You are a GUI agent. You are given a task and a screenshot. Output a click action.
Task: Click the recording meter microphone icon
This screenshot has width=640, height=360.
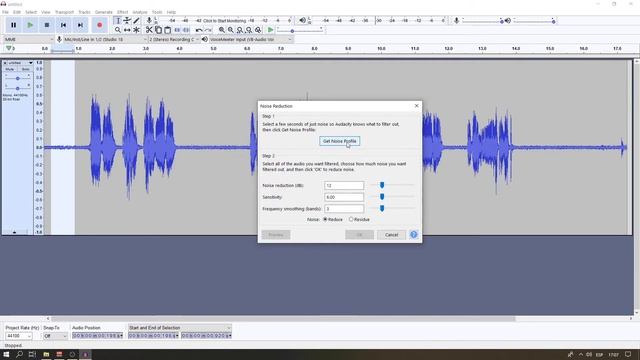point(149,20)
